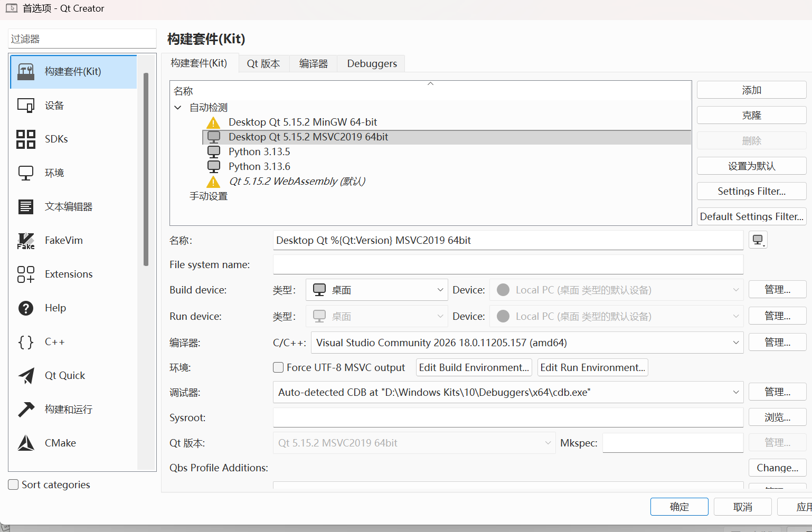Screen dimensions: 812x532
Task: Click the Mkspec input field
Action: click(673, 443)
